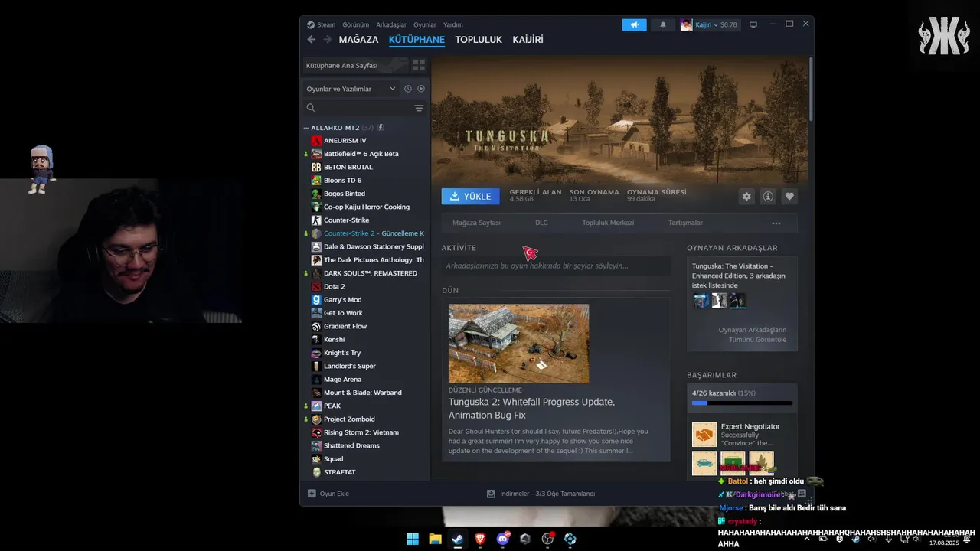Image resolution: width=980 pixels, height=551 pixels.
Task: Switch to Big Picture mode monitor icon
Action: point(753,25)
